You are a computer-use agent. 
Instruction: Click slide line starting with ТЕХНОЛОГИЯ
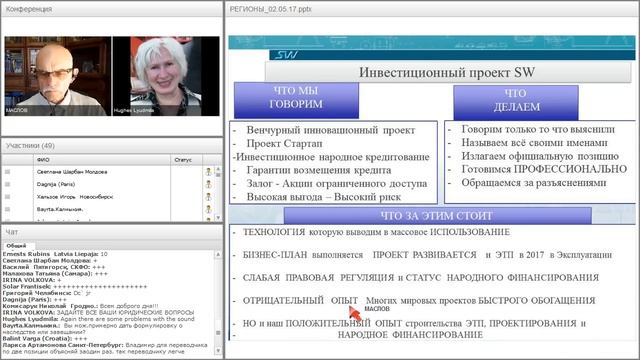pos(376,232)
